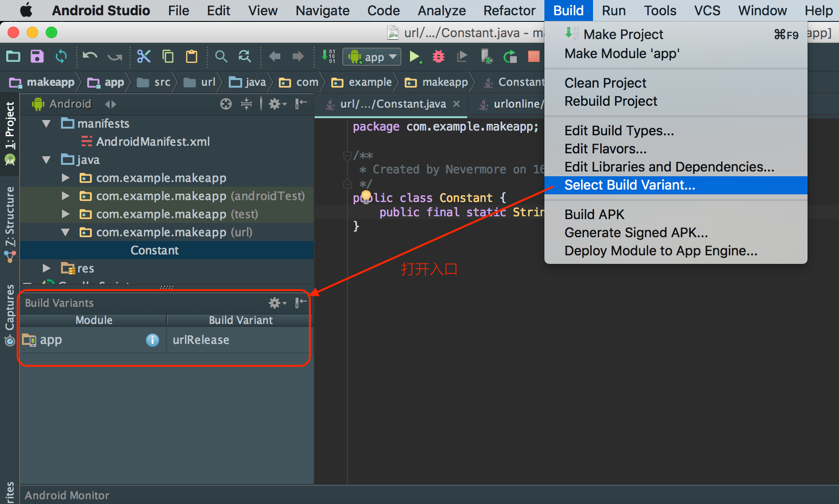Cut selection with the scissors icon
Image resolution: width=839 pixels, height=504 pixels.
coord(143,57)
